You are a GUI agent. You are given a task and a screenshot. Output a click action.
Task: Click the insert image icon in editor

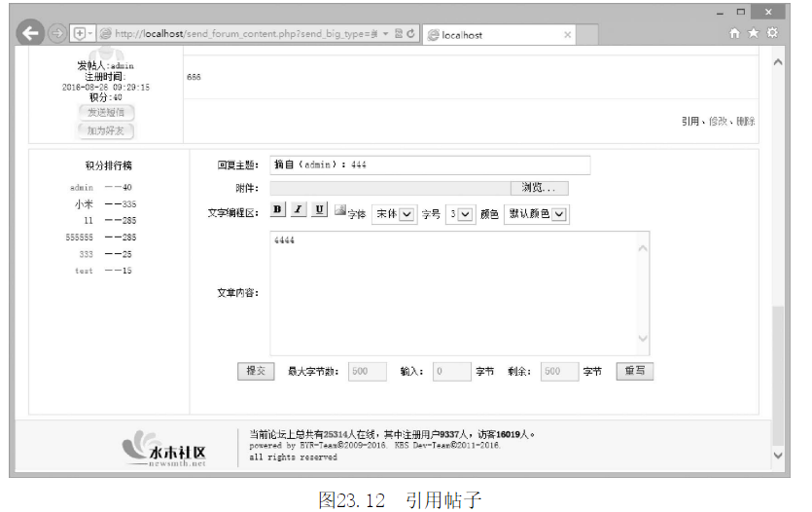(339, 210)
